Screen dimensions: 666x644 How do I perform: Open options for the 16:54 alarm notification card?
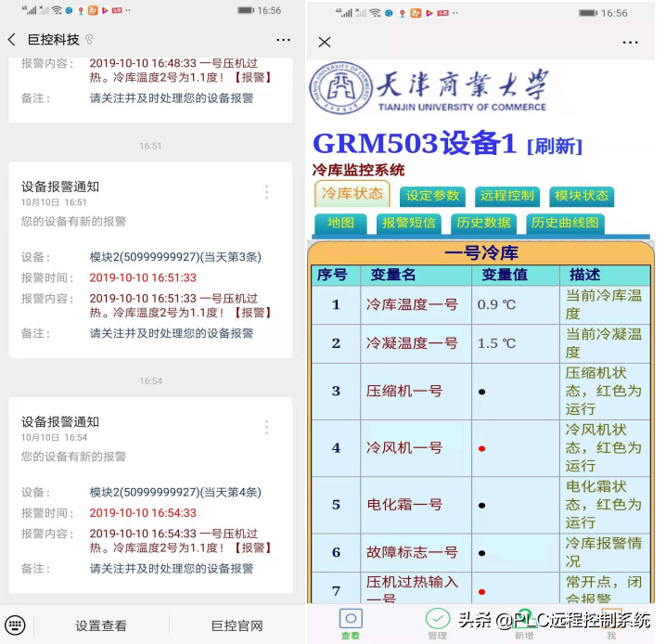267,427
